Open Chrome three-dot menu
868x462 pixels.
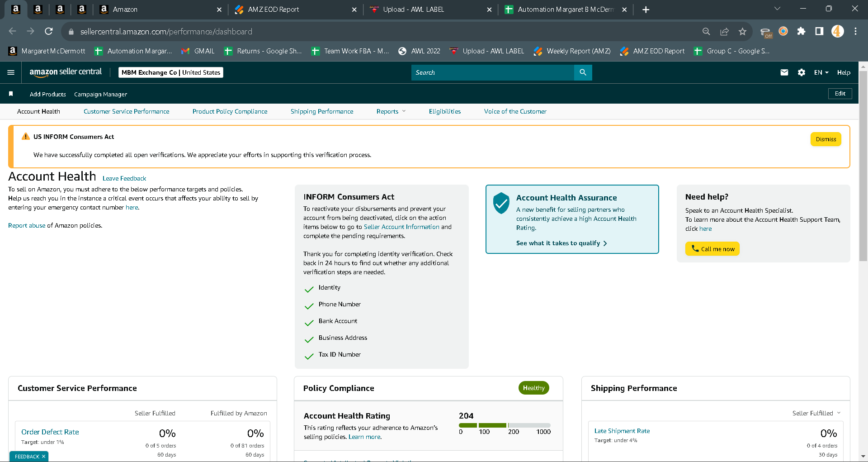click(855, 31)
